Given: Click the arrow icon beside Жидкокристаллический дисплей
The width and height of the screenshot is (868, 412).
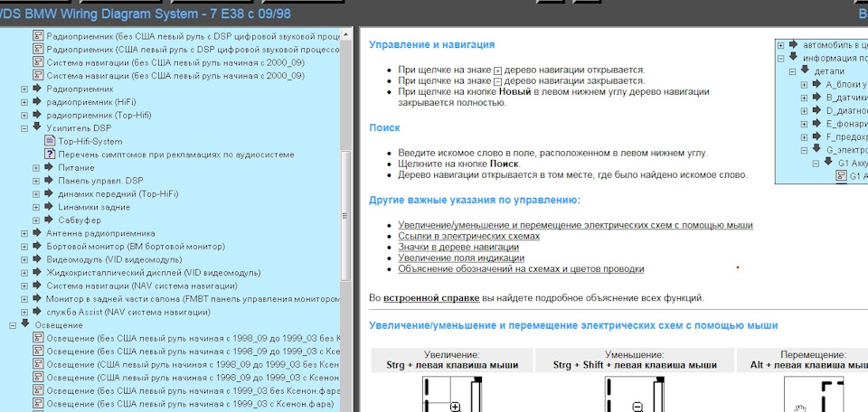Looking at the screenshot, I should pos(38,272).
